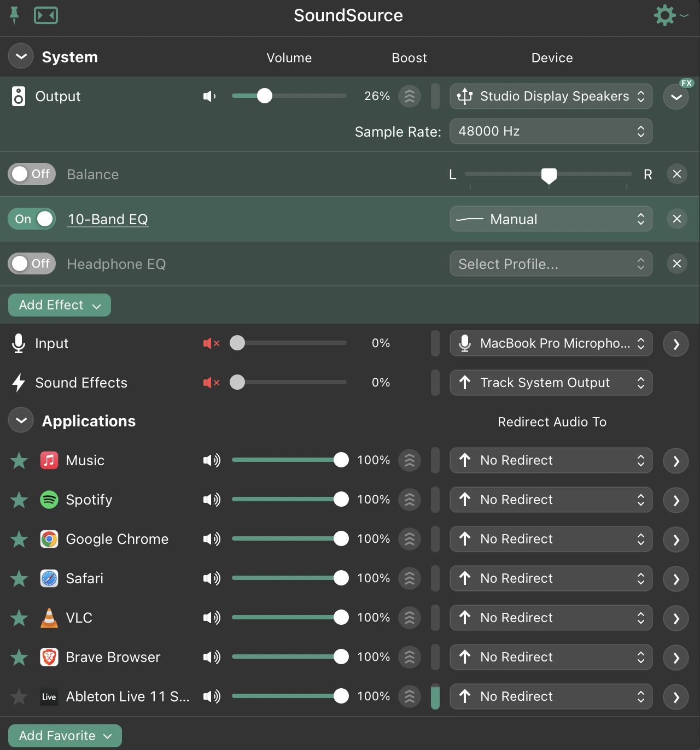
Task: Mute the Ableton Live speaker icon
Action: (x=212, y=696)
